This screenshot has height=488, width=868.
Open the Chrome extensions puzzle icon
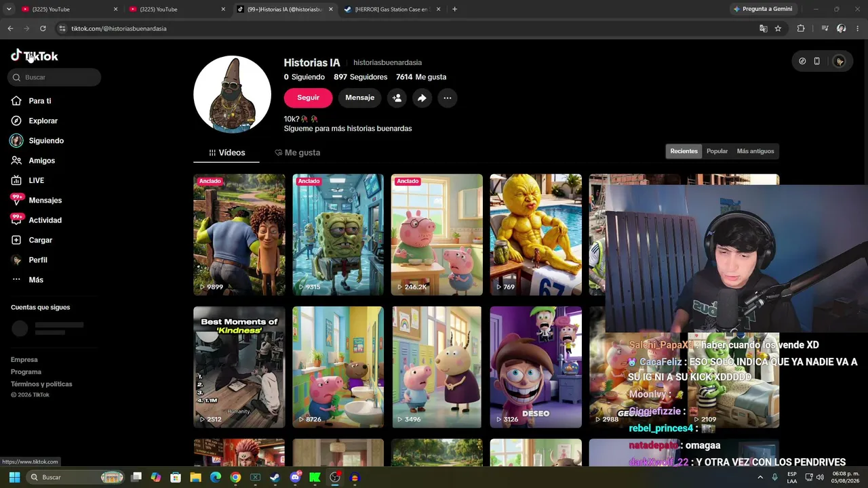[801, 28]
